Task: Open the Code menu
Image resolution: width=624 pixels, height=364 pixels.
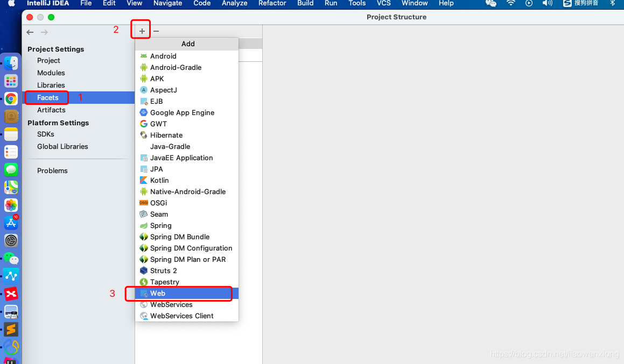Action: [202, 3]
